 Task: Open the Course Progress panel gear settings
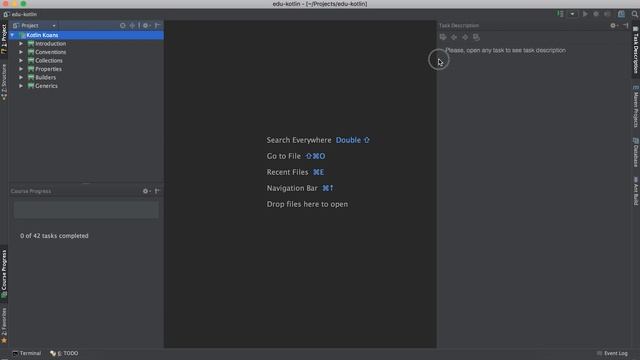click(146, 191)
